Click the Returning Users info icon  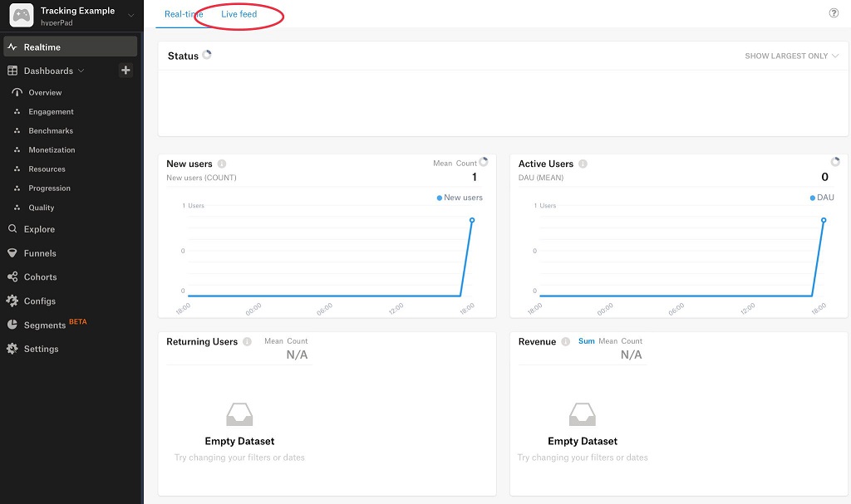(x=247, y=342)
